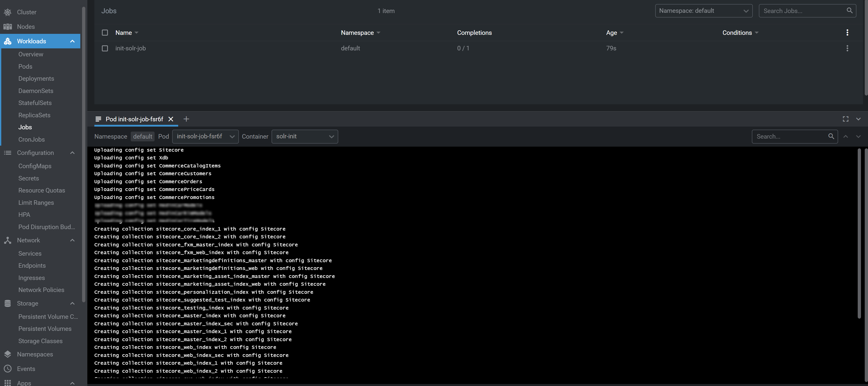Click the Events clock icon
Viewport: 868px width, 386px height.
pyautogui.click(x=8, y=369)
